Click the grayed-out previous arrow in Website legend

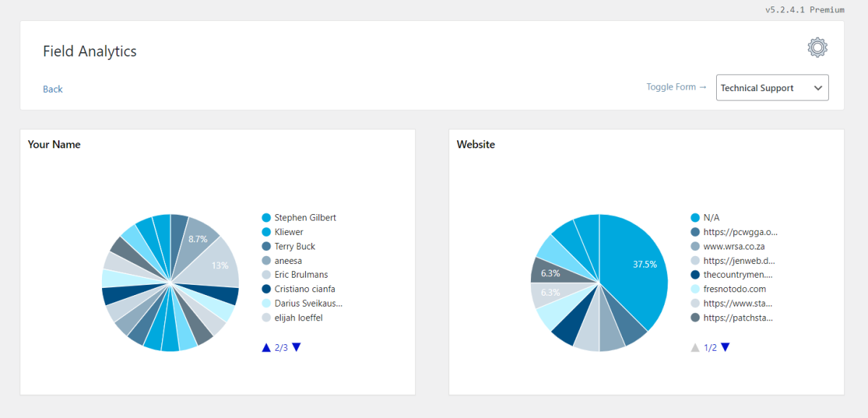(x=695, y=347)
